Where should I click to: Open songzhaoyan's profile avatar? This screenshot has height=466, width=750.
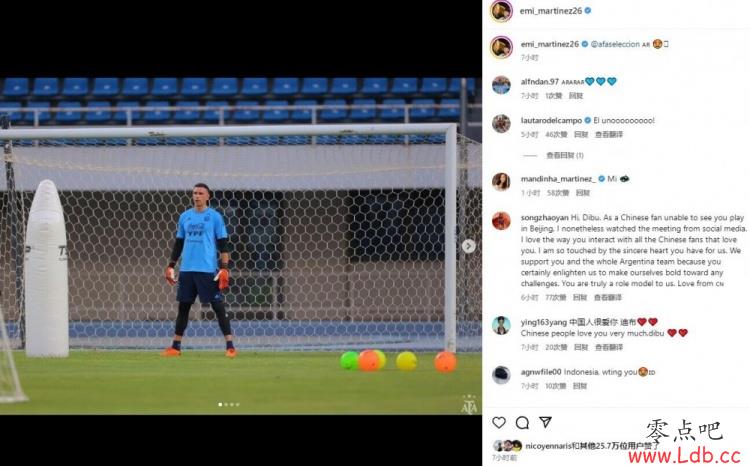[x=501, y=221]
